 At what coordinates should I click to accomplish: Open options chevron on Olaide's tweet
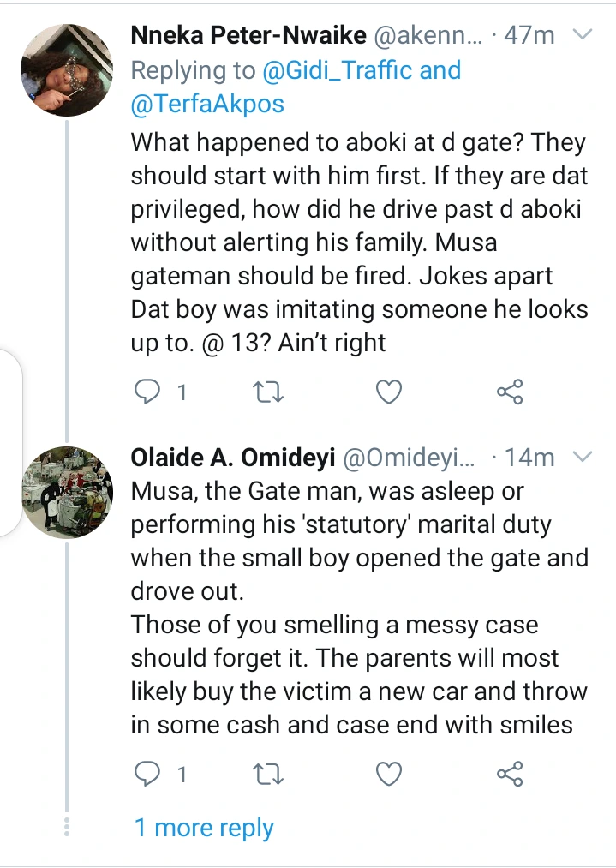[583, 458]
